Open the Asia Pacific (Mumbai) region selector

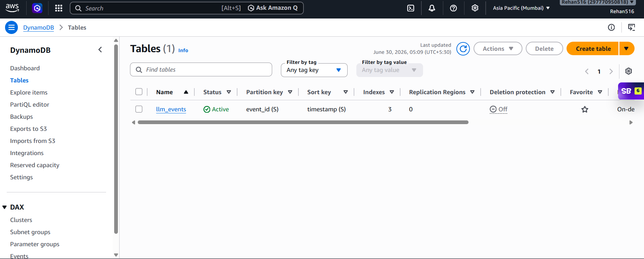[521, 8]
